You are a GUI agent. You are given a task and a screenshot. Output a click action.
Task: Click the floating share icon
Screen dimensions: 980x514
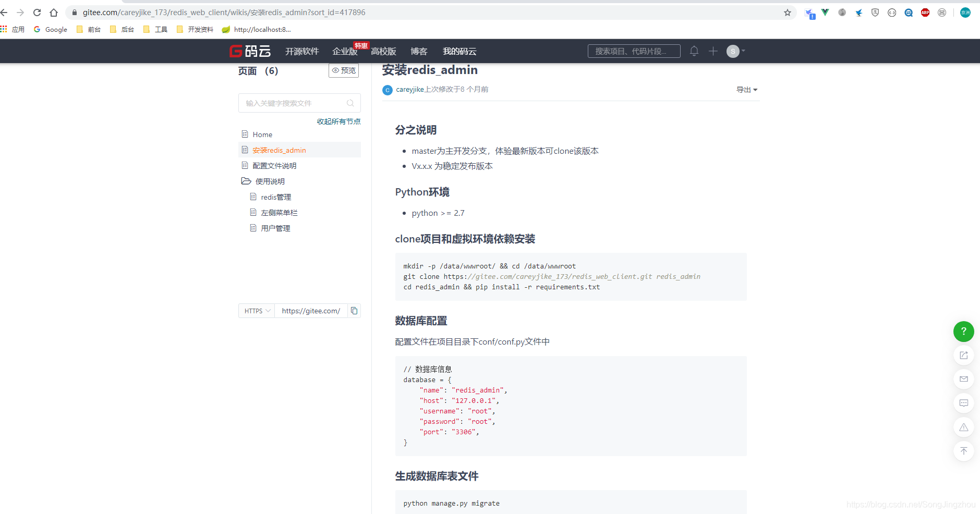click(963, 355)
